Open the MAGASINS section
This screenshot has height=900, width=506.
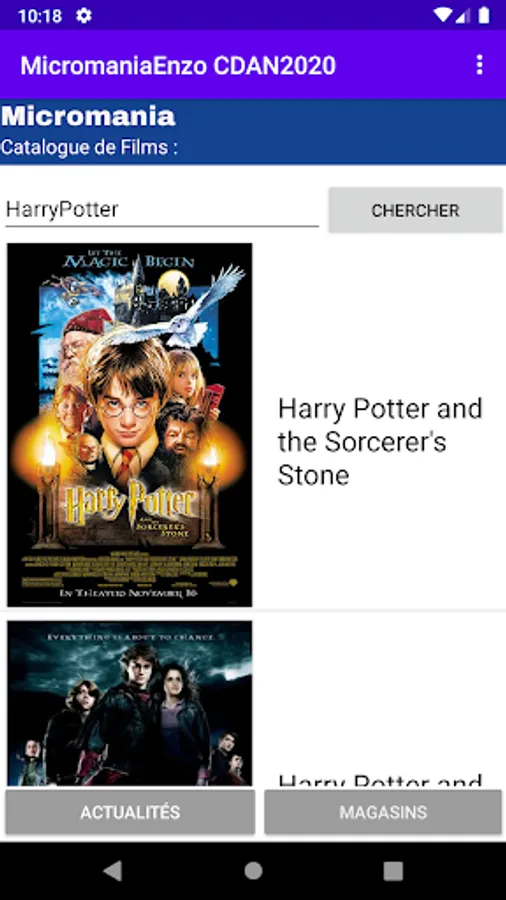click(383, 812)
